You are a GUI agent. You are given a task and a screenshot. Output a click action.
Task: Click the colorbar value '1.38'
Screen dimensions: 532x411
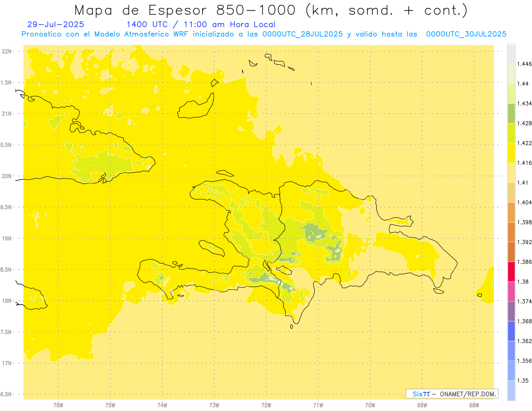point(523,282)
